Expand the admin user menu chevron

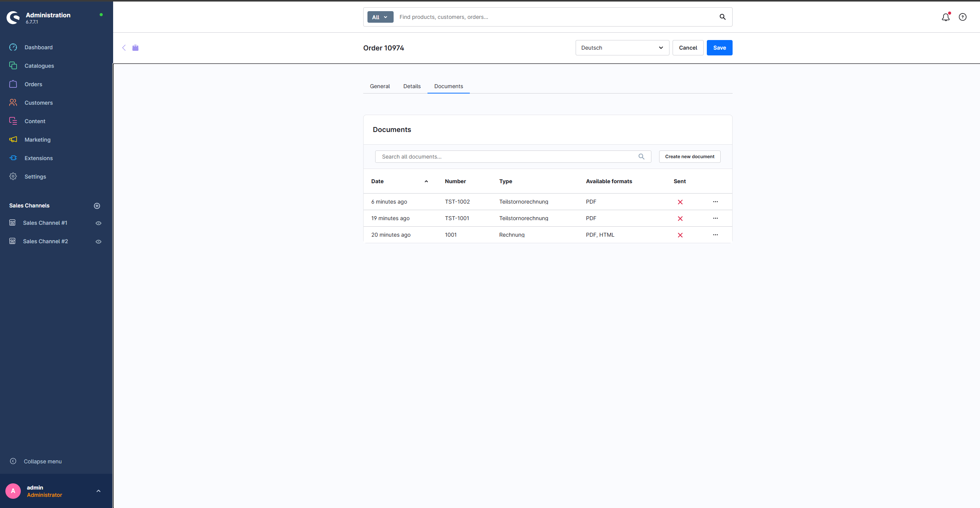pos(99,491)
